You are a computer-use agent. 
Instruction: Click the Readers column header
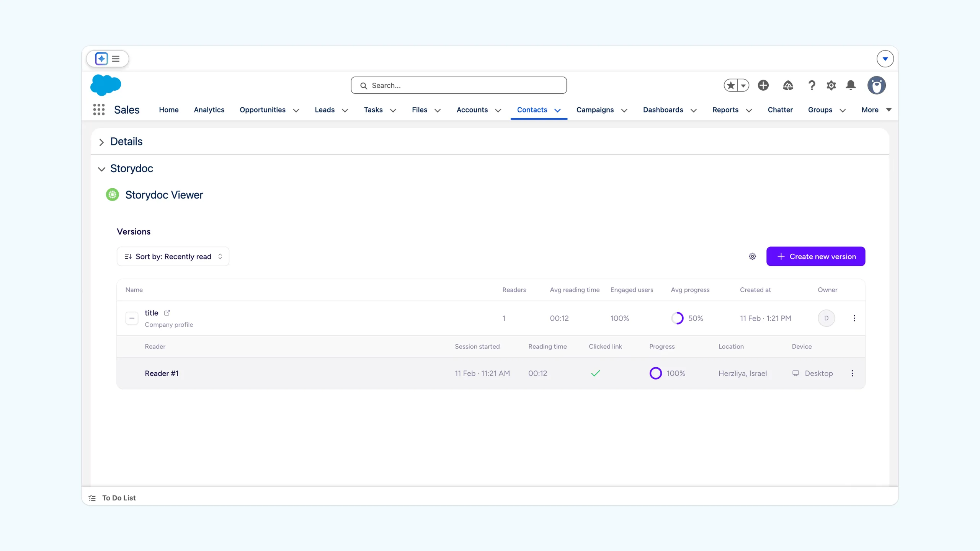coord(514,290)
